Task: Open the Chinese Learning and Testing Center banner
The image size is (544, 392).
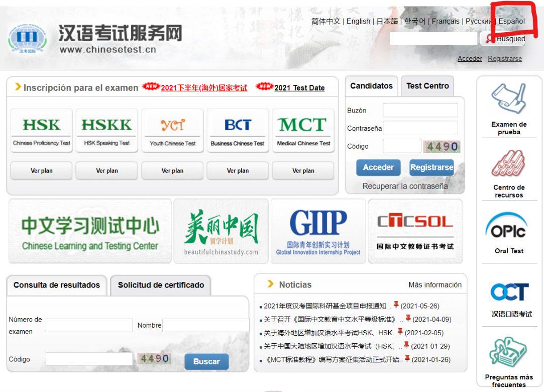Action: tap(90, 231)
